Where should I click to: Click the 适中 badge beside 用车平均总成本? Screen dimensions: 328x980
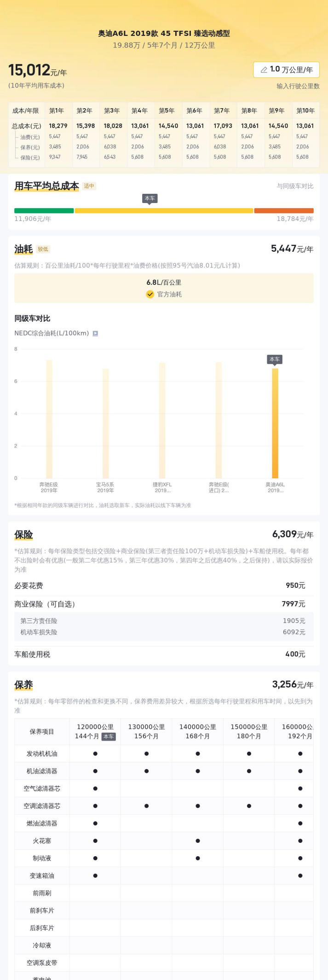(89, 186)
